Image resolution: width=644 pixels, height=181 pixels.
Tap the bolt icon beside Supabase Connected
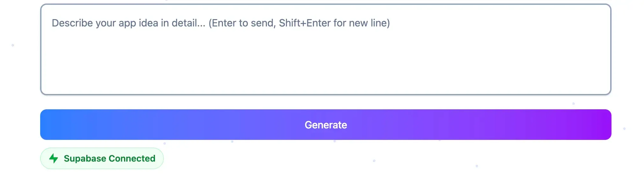pos(54,158)
